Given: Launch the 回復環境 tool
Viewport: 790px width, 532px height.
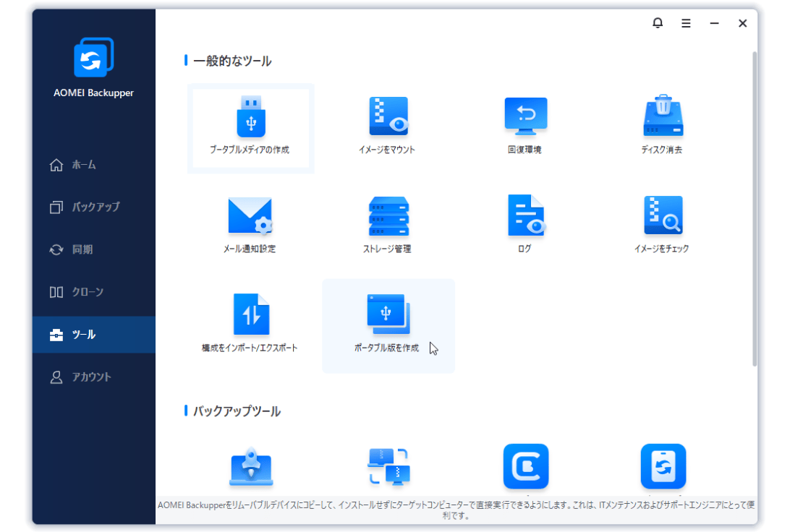Looking at the screenshot, I should point(525,126).
